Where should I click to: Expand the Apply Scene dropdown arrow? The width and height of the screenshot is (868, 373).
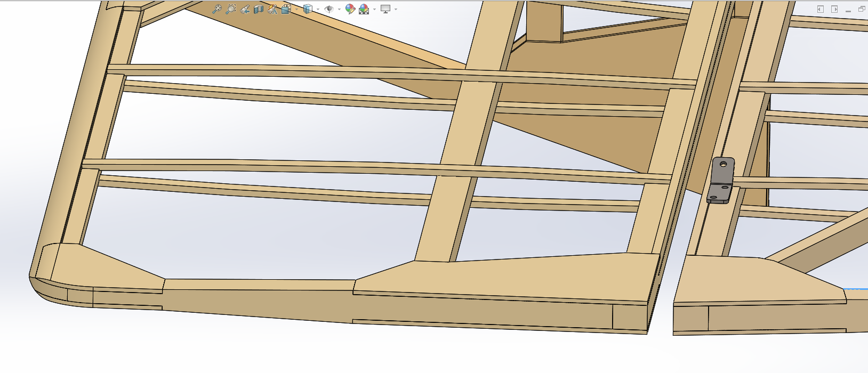click(374, 9)
